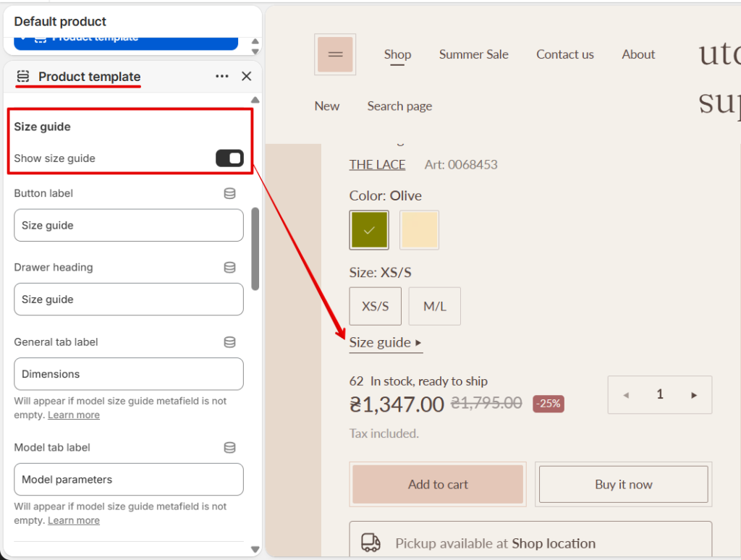
Task: Click the -25% discount badge
Action: [x=549, y=404]
